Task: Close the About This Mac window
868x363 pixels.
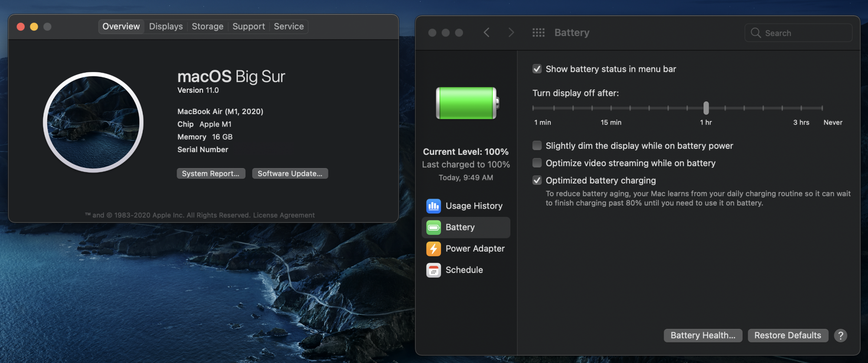Action: 20,26
